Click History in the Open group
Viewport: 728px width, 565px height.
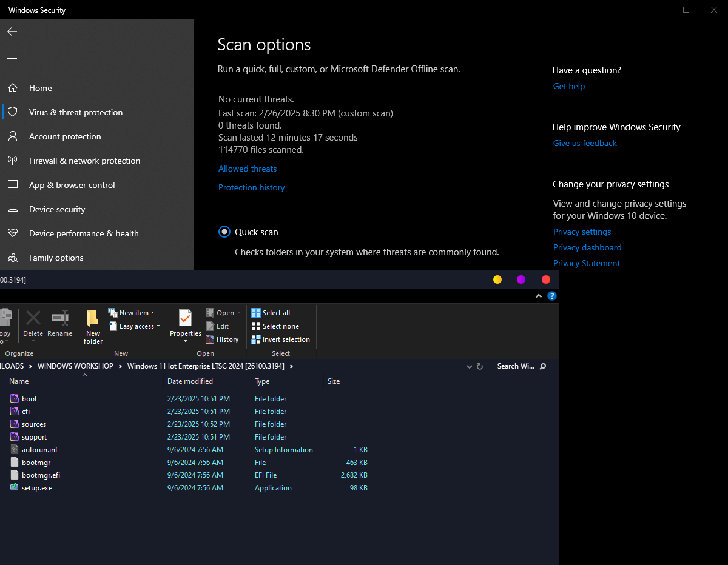coord(223,339)
